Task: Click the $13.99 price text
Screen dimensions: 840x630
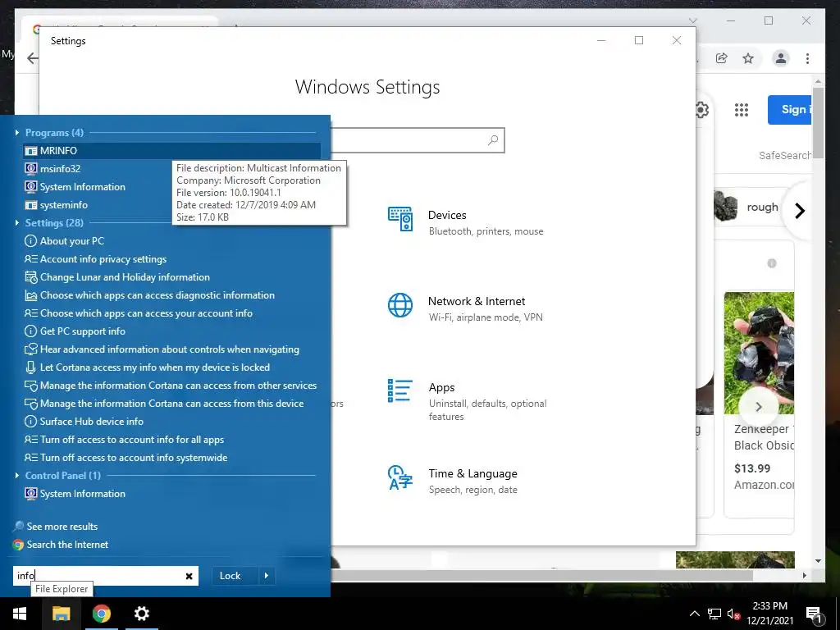Action: click(x=752, y=468)
